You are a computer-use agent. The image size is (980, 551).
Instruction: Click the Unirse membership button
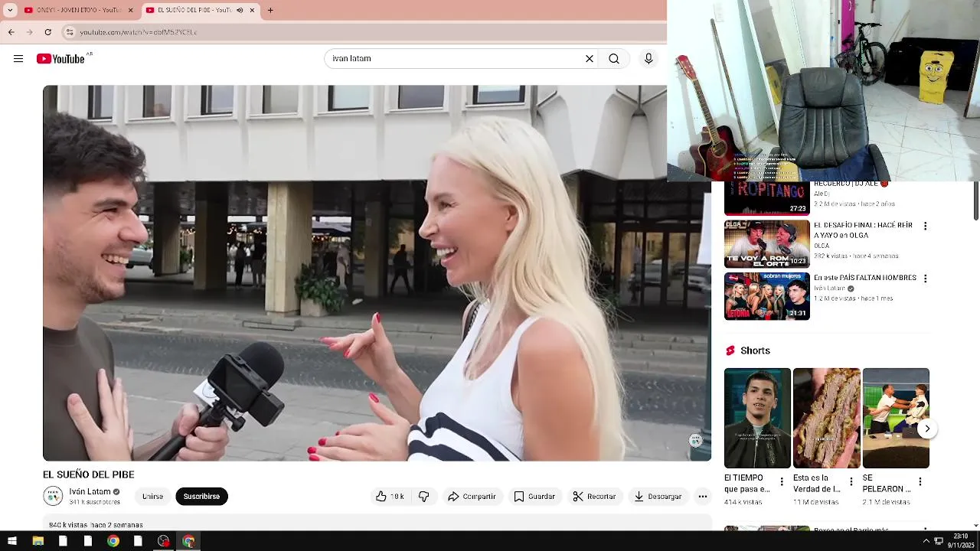coord(152,497)
